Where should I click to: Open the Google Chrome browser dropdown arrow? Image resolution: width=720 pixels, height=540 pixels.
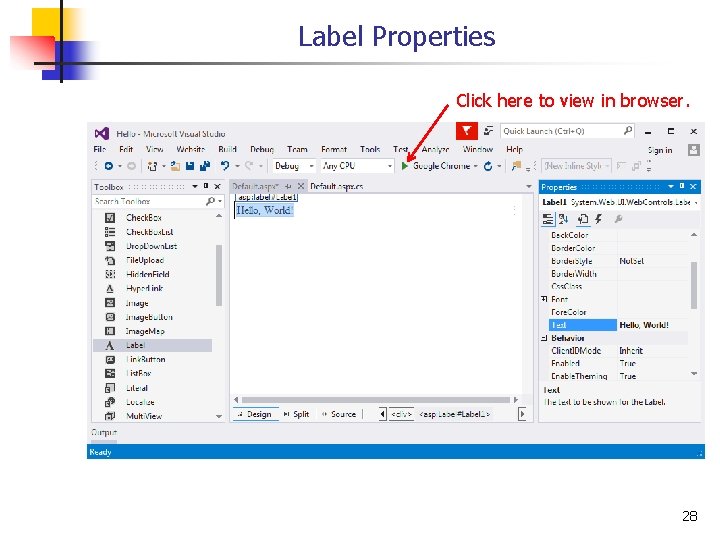pyautogui.click(x=476, y=166)
